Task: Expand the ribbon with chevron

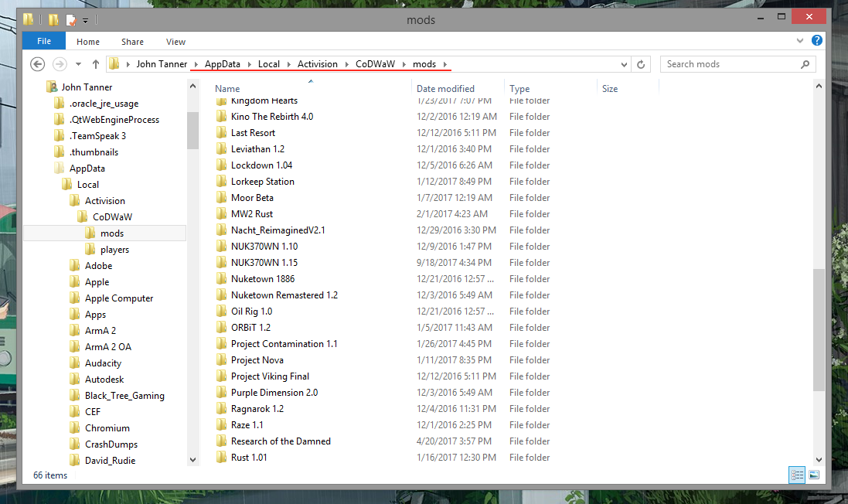Action: [x=800, y=40]
